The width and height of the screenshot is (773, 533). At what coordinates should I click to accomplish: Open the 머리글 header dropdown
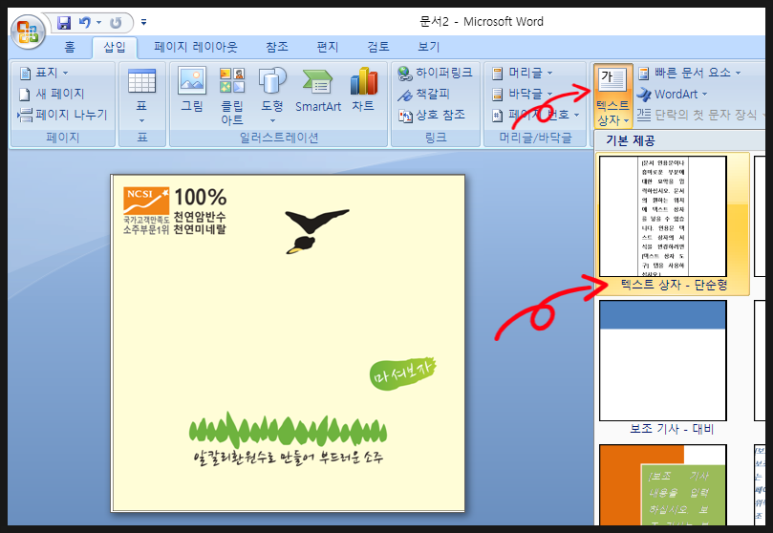pos(523,73)
